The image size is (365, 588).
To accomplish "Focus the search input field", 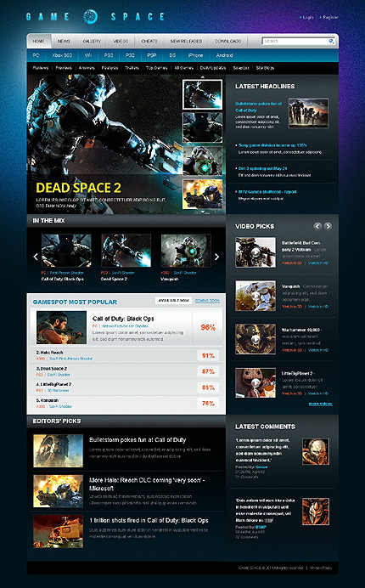I will click(x=295, y=42).
